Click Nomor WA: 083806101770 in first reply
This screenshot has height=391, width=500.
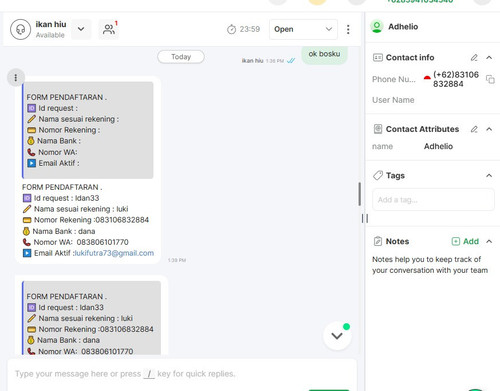point(75,242)
